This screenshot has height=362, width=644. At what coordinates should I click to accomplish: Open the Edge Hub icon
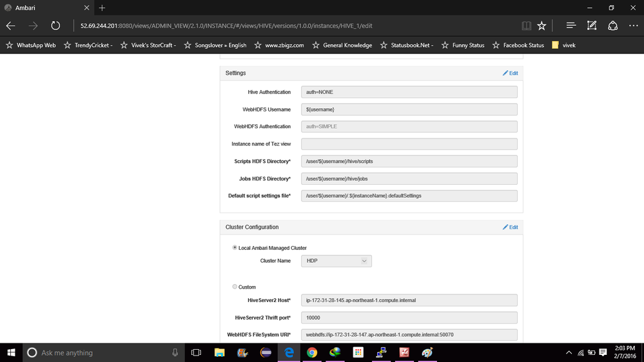[571, 26]
